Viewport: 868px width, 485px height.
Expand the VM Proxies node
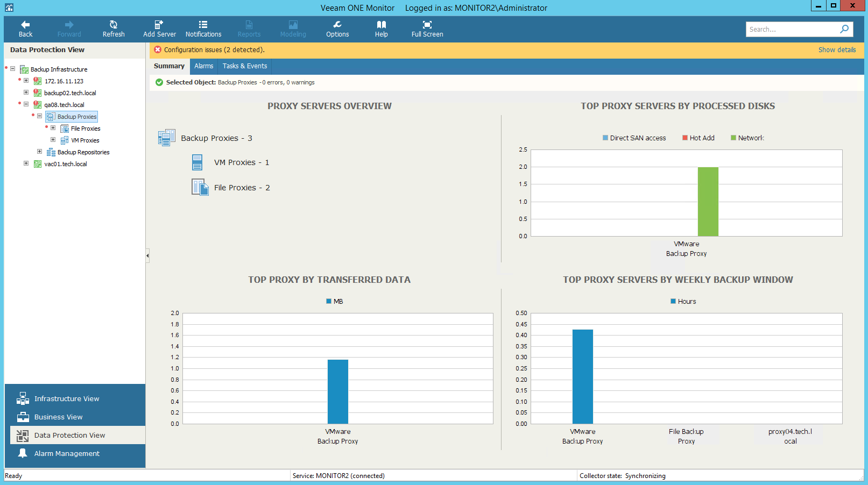[x=53, y=140]
